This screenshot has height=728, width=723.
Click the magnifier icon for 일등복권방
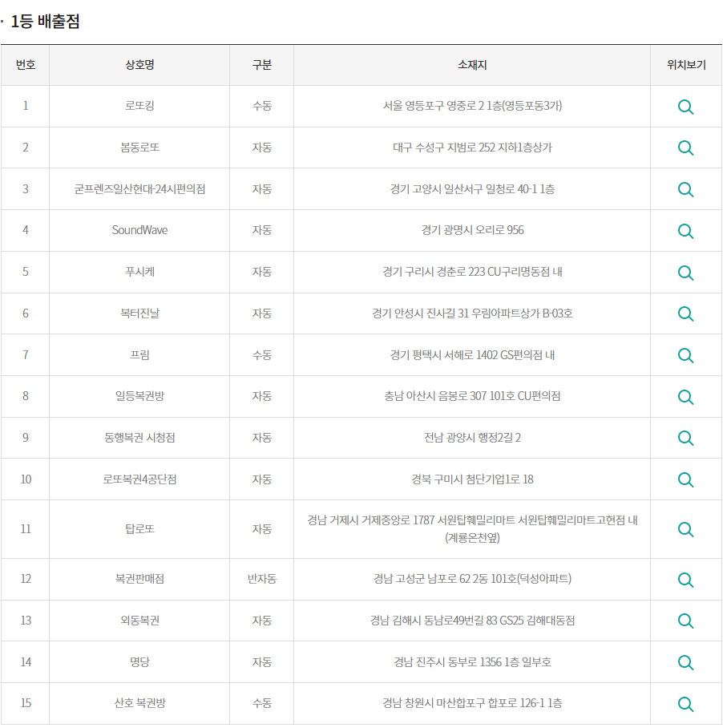pyautogui.click(x=685, y=397)
